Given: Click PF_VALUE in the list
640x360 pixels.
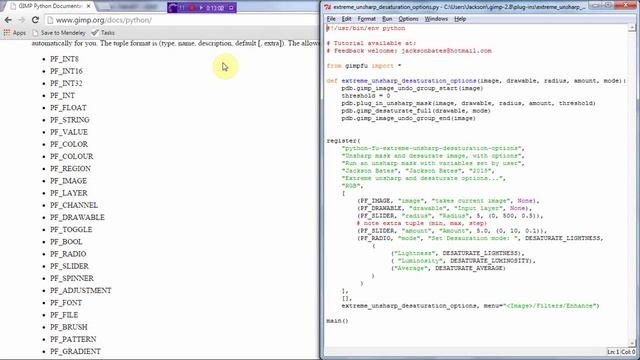Looking at the screenshot, I should tap(69, 132).
